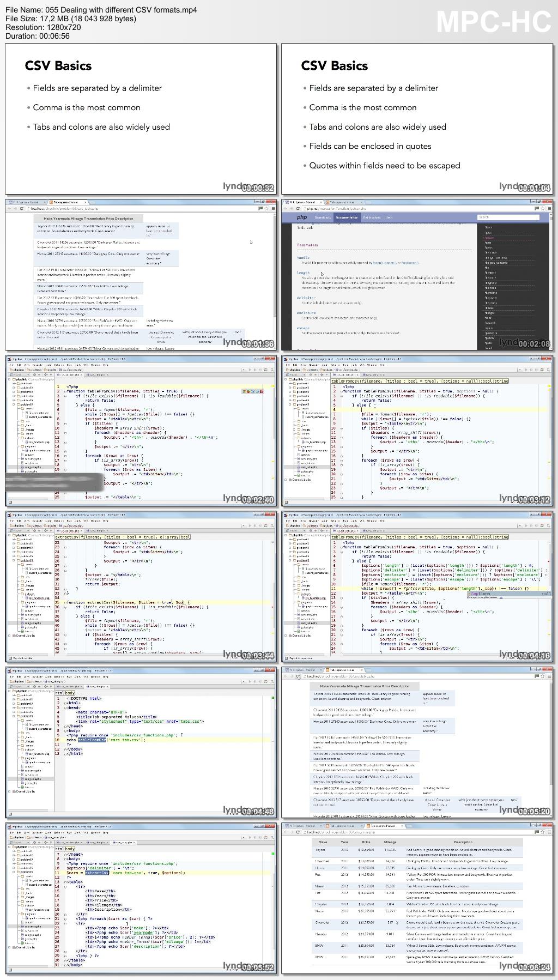Viewport: 558px width, 980px height.
Task: Open the CSV Basics slide frame at 00:00:32
Action: click(141, 119)
